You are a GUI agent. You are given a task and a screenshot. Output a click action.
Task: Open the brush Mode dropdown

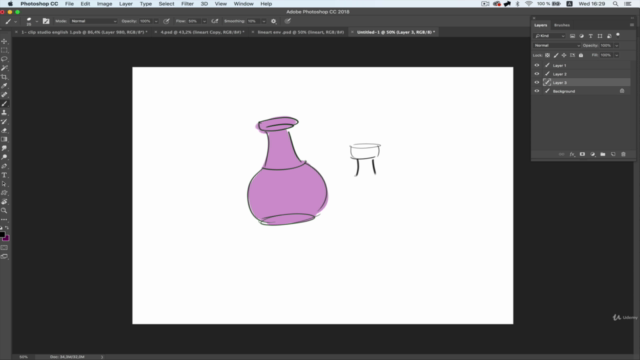pos(93,21)
